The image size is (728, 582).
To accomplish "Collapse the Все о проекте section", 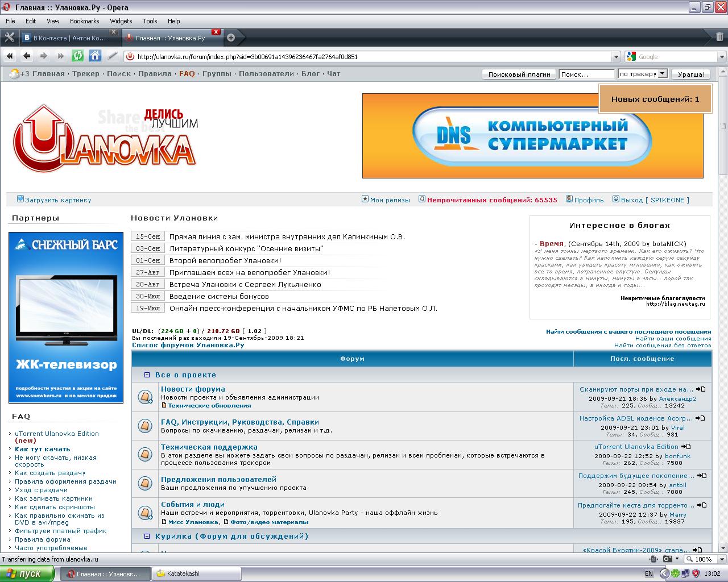I will (x=147, y=375).
